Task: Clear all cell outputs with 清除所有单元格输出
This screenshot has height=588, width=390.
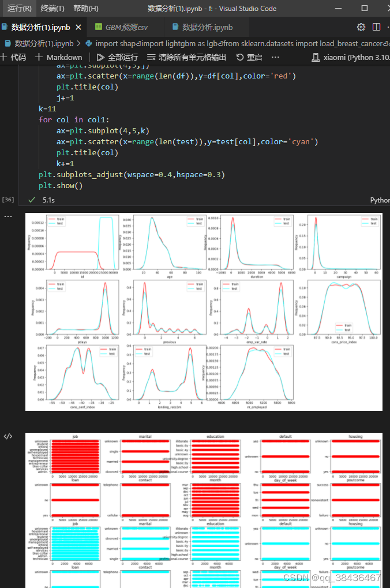Action: point(187,57)
